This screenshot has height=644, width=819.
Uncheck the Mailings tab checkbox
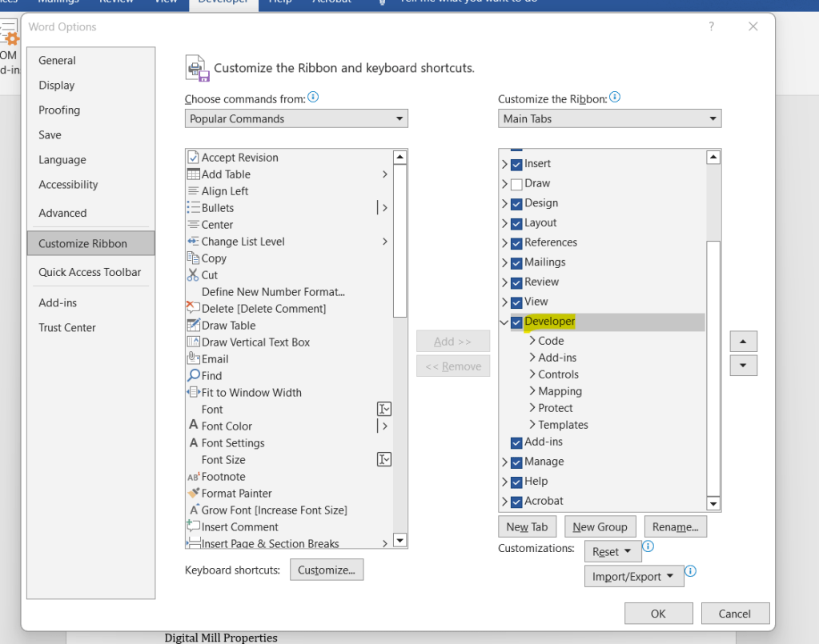click(516, 263)
